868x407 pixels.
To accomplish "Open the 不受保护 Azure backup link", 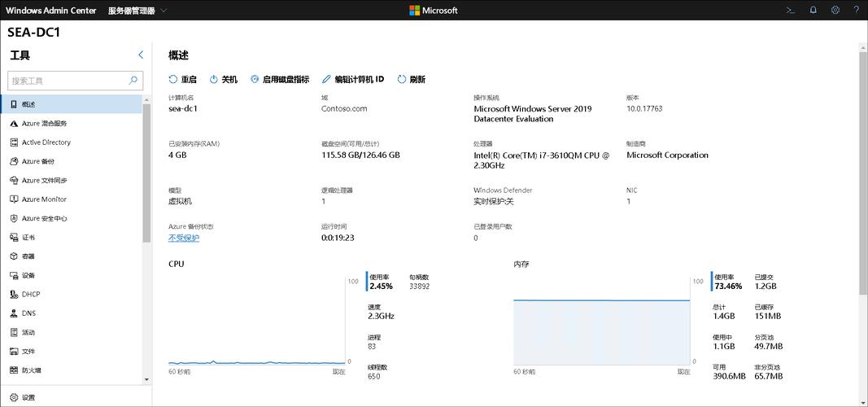I will pos(184,239).
